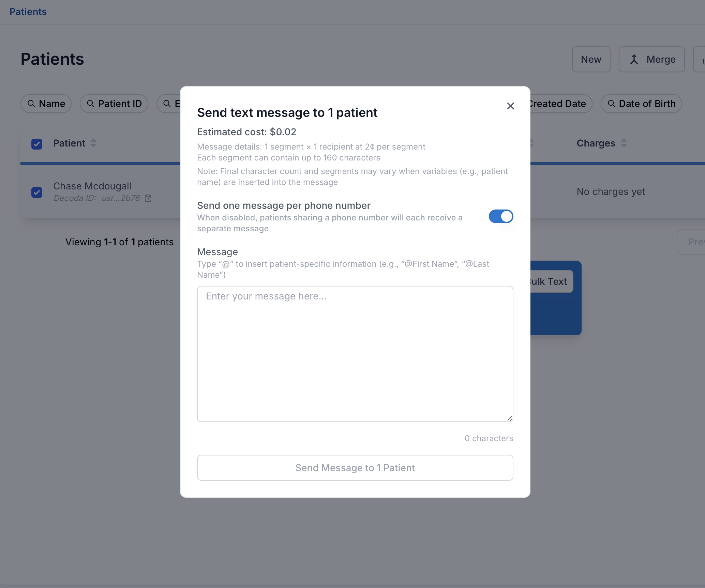Click inside the message text area

click(x=355, y=354)
